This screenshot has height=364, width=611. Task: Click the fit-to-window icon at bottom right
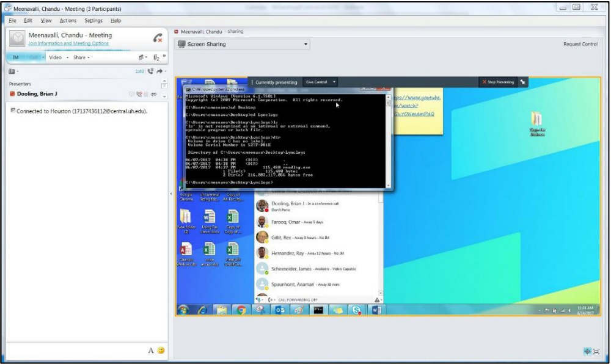pos(587,351)
